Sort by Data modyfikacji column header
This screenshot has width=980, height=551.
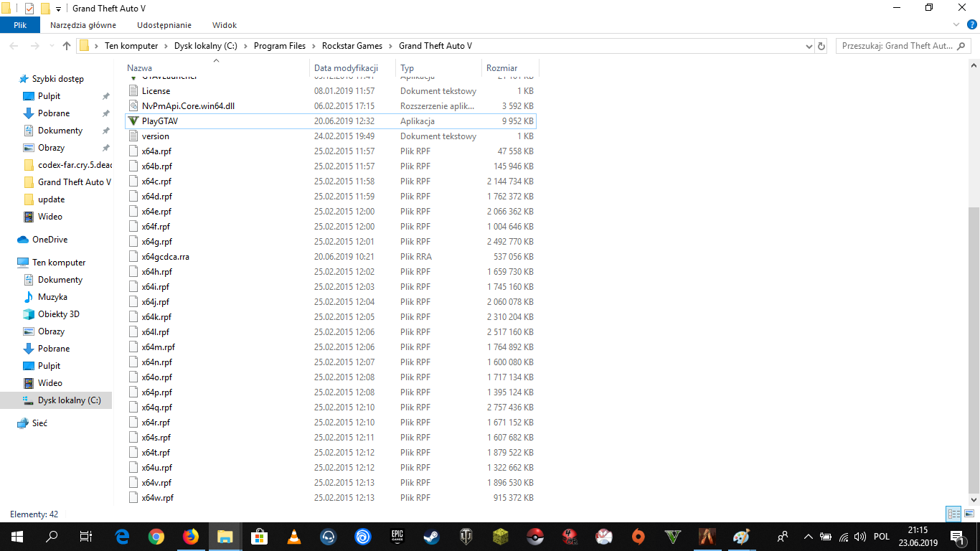click(x=352, y=68)
